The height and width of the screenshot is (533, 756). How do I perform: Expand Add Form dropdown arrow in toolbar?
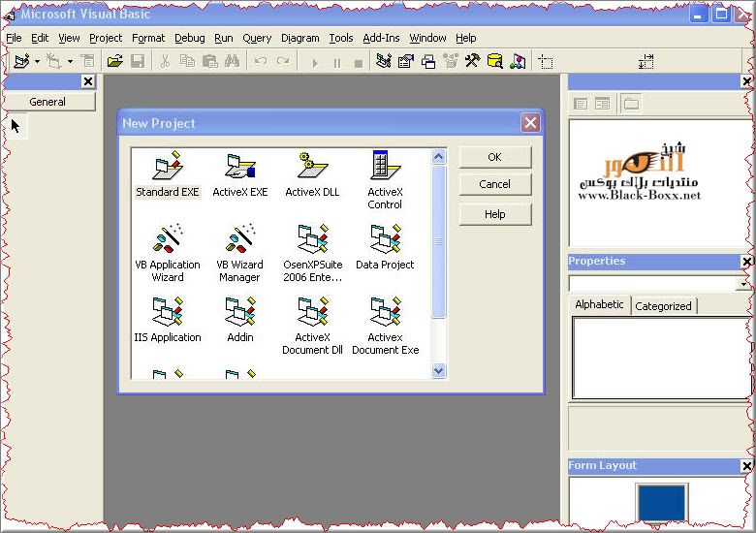(70, 62)
